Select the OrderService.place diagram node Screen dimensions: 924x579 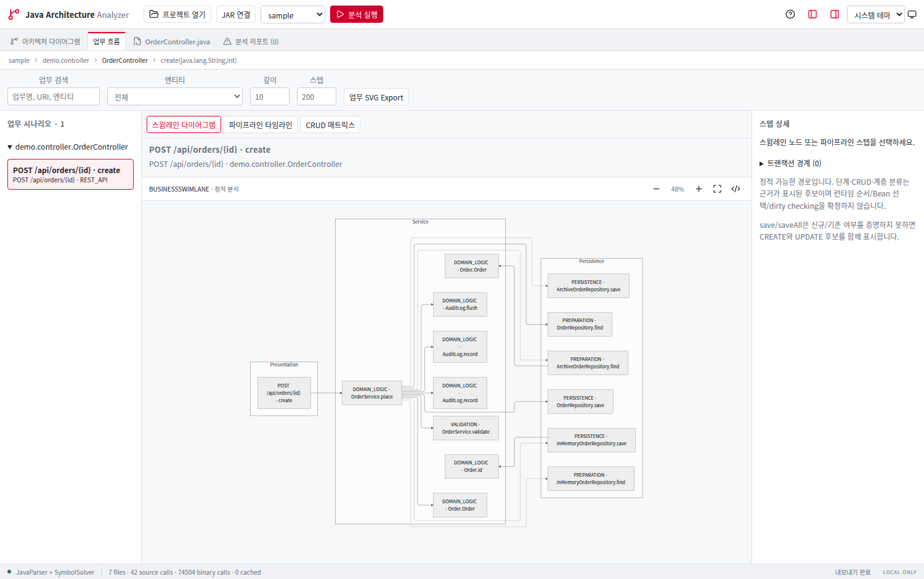coord(372,393)
